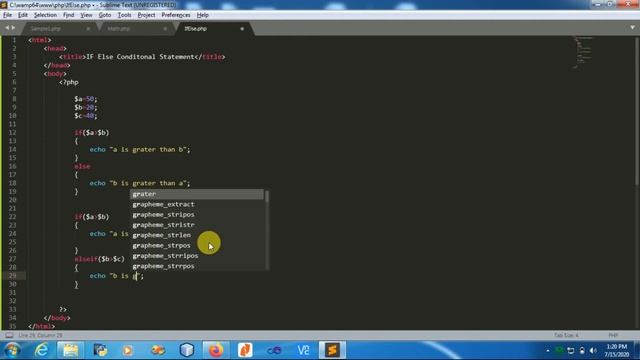Choose 'grapheme_stripos' suggestion

tap(197, 215)
